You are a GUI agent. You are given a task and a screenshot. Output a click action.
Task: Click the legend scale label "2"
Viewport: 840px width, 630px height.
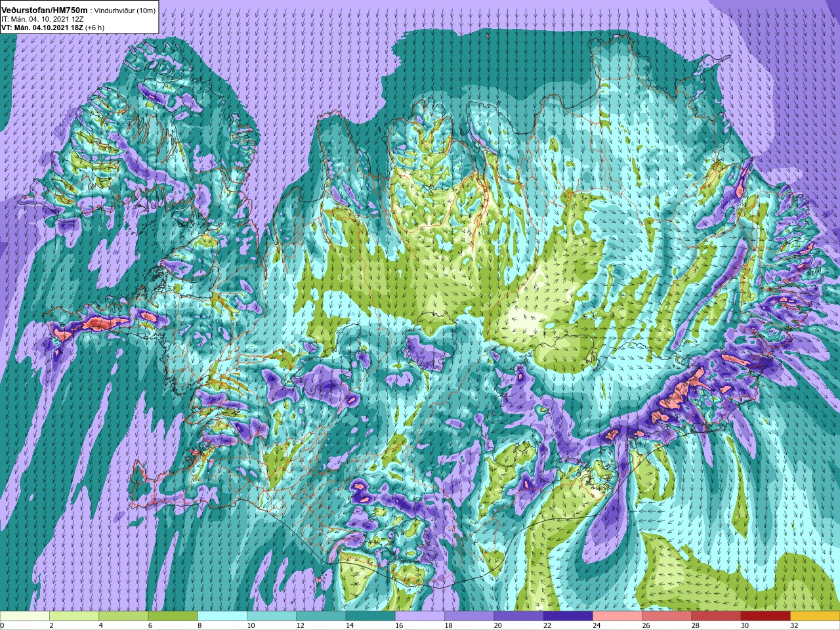point(51,626)
